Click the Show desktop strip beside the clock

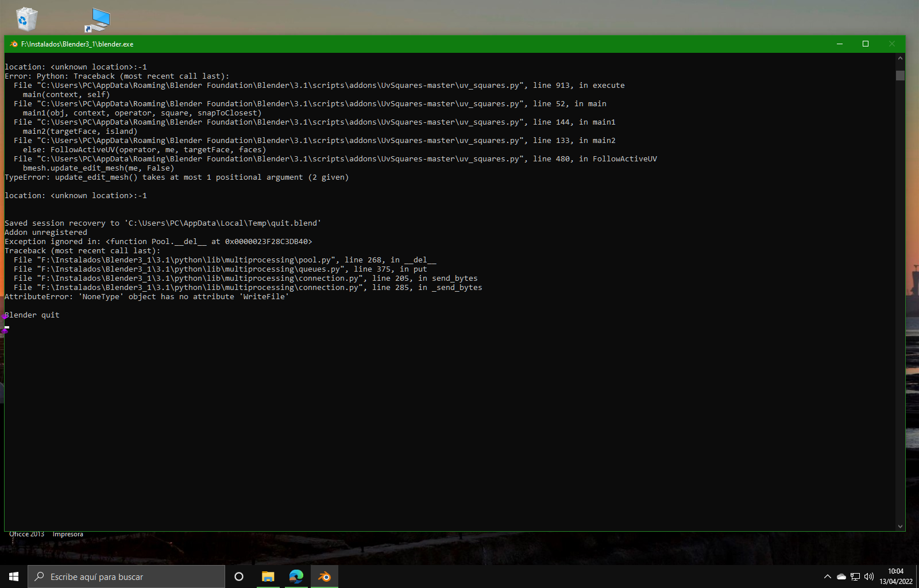click(917, 577)
